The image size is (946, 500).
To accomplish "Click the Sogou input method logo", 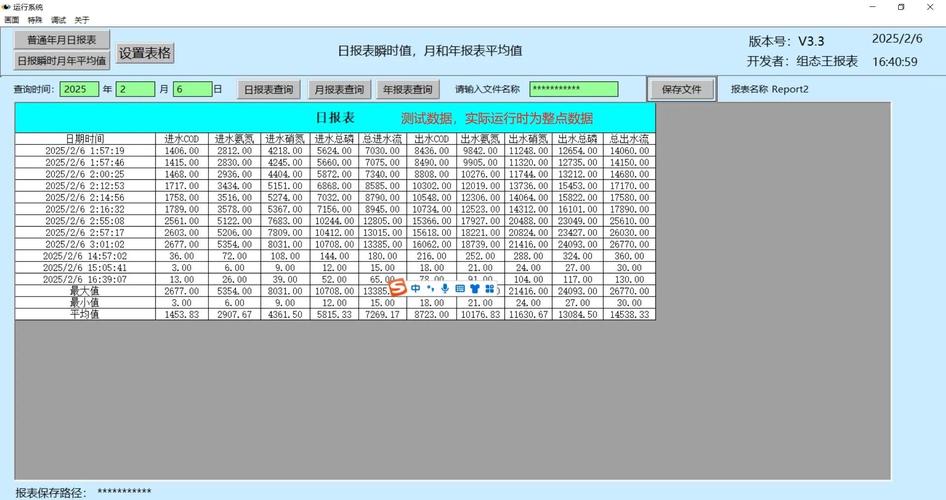I will [398, 288].
